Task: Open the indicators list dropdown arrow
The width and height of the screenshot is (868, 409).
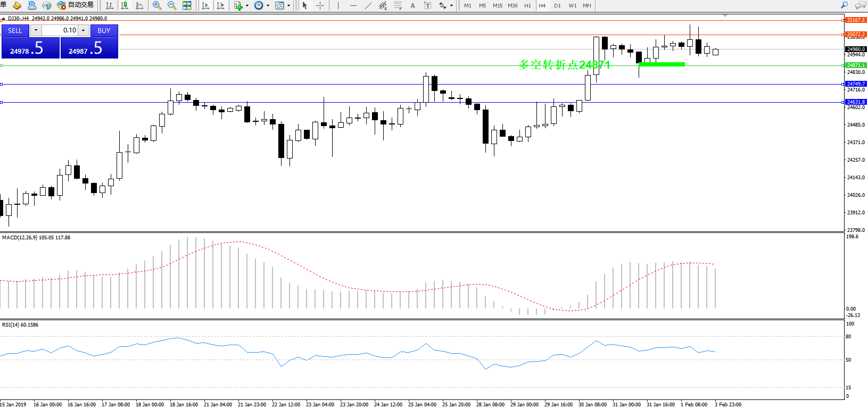Action: click(x=247, y=6)
